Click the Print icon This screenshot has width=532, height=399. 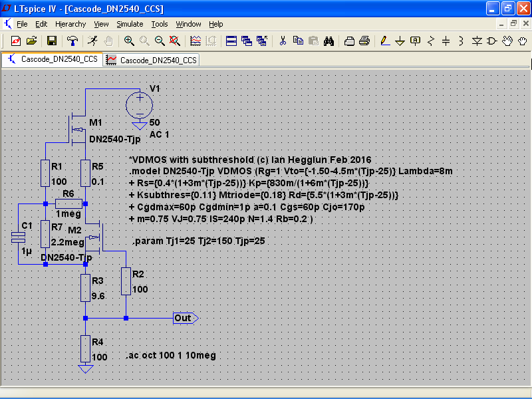tap(364, 41)
